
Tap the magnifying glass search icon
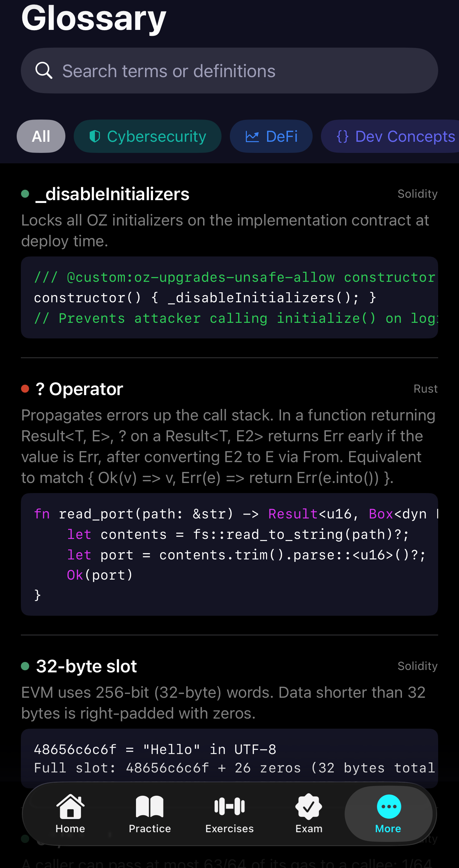click(x=43, y=71)
